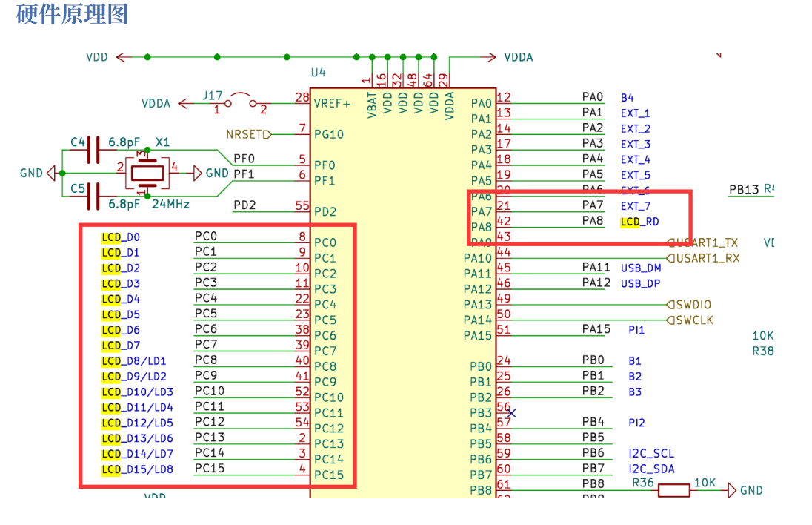Image resolution: width=812 pixels, height=525 pixels.
Task: Click the LCD_D14/LD7 net label
Action: click(x=137, y=454)
